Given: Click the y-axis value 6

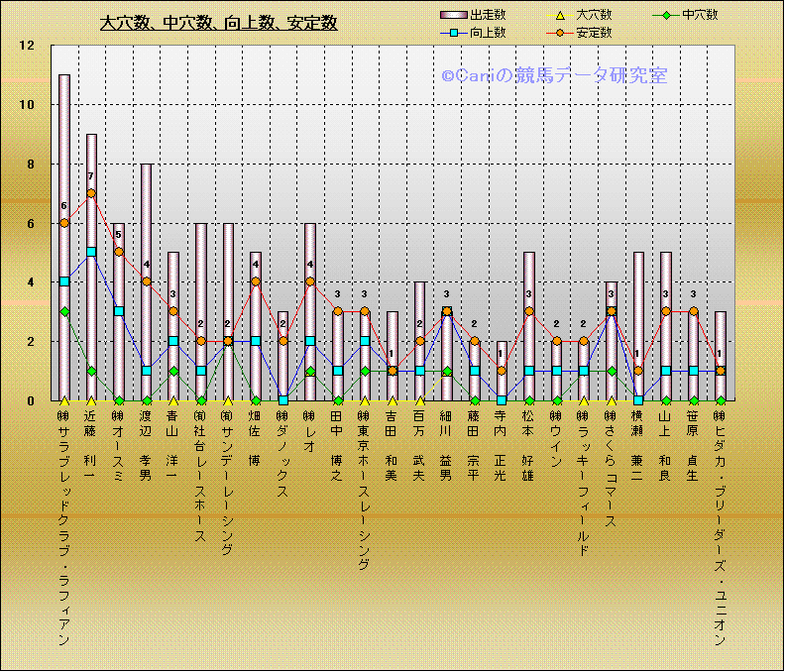Looking at the screenshot, I should pos(31,223).
